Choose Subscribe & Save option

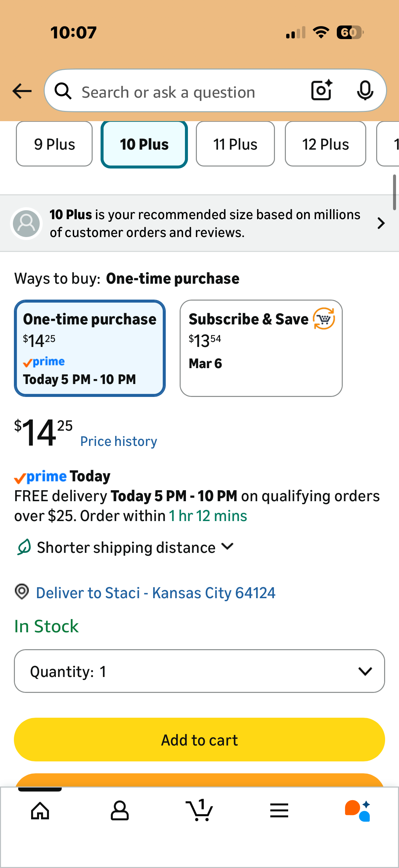click(261, 348)
